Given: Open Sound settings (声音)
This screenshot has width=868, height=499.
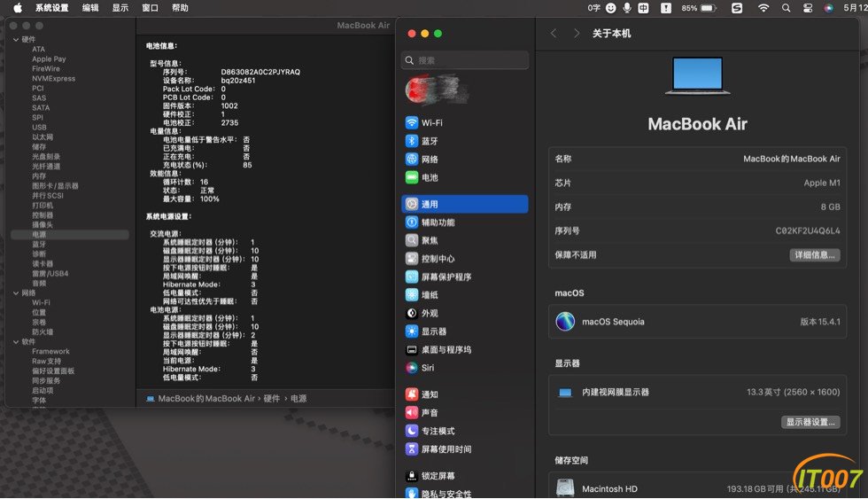Looking at the screenshot, I should [x=464, y=413].
